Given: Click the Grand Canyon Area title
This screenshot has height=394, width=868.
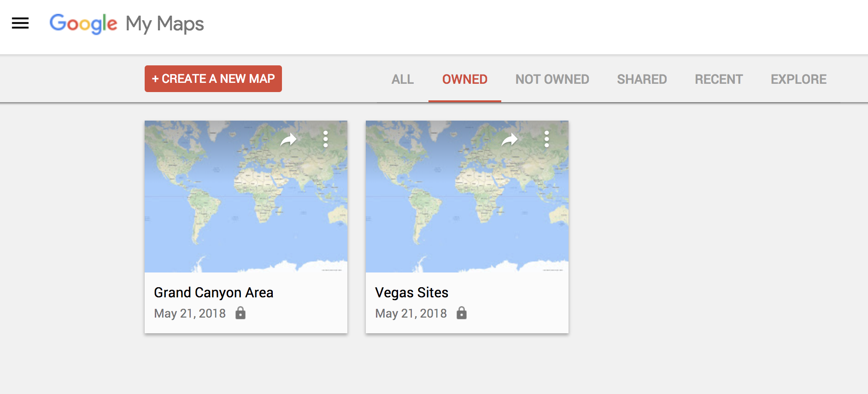Looking at the screenshot, I should (x=213, y=292).
